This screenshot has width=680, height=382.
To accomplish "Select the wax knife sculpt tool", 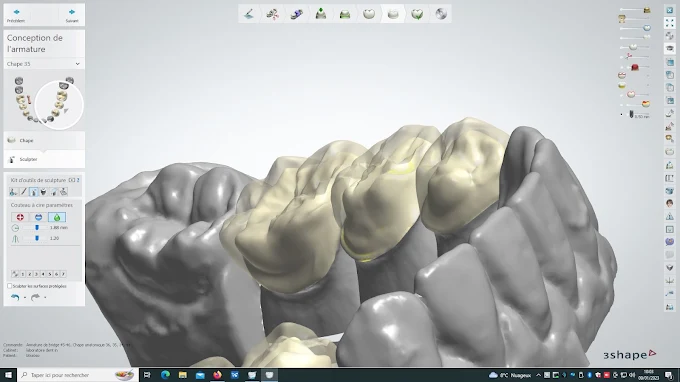I will tap(33, 192).
